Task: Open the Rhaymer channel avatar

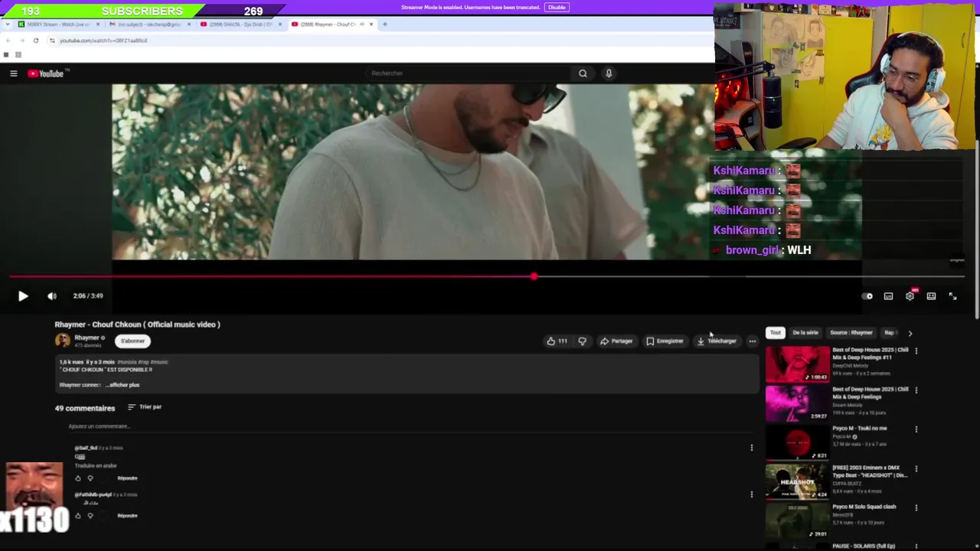Action: tap(63, 341)
